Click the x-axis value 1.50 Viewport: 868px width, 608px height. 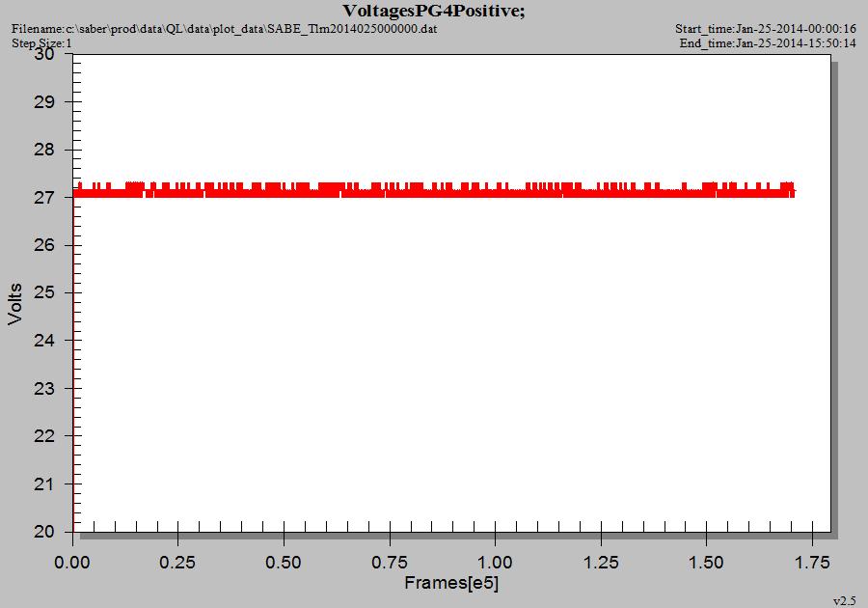tap(706, 563)
